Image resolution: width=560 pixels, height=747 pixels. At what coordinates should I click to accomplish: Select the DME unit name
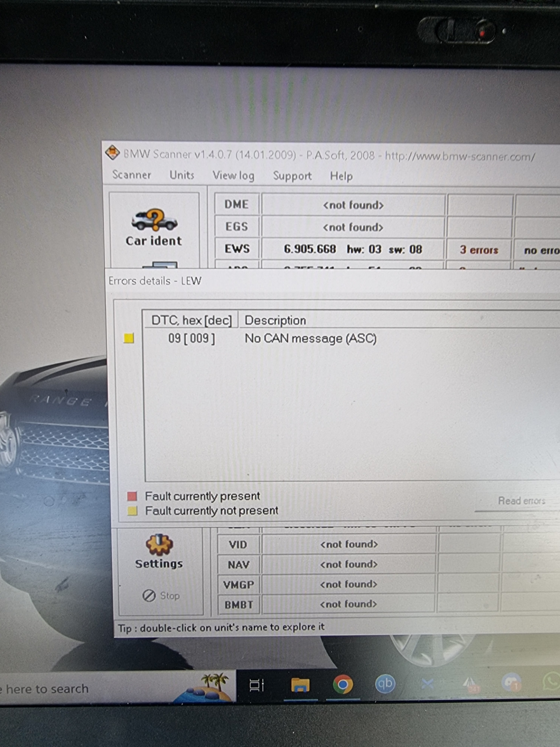236,204
